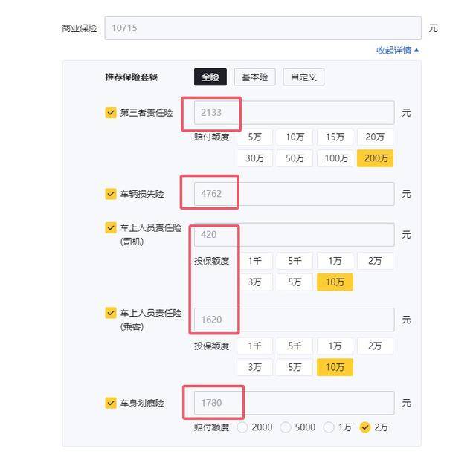The image size is (476, 463).
Task: Uncheck 车上人员责任险 (司机) checkbox
Action: click(x=111, y=227)
